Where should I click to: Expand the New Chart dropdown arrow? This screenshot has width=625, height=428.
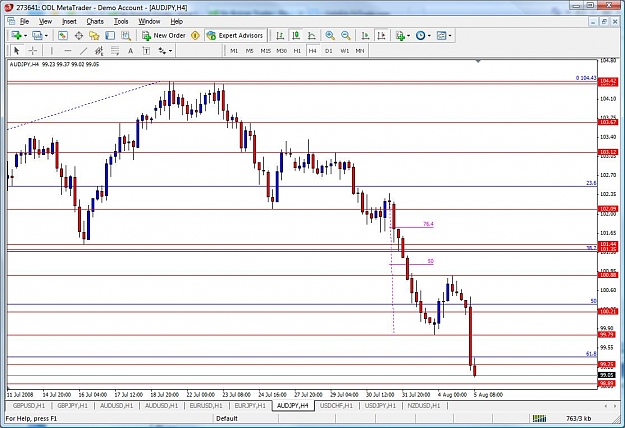tap(26, 36)
